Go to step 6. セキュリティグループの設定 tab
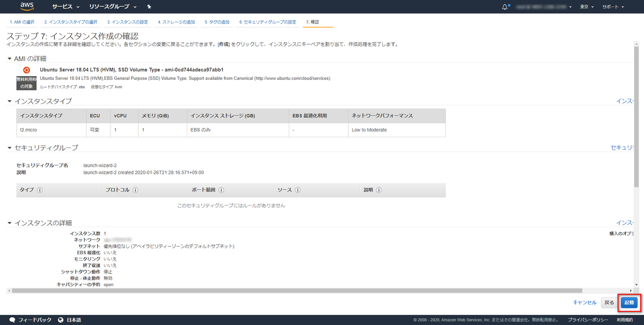This screenshot has height=325, width=644. [x=268, y=22]
